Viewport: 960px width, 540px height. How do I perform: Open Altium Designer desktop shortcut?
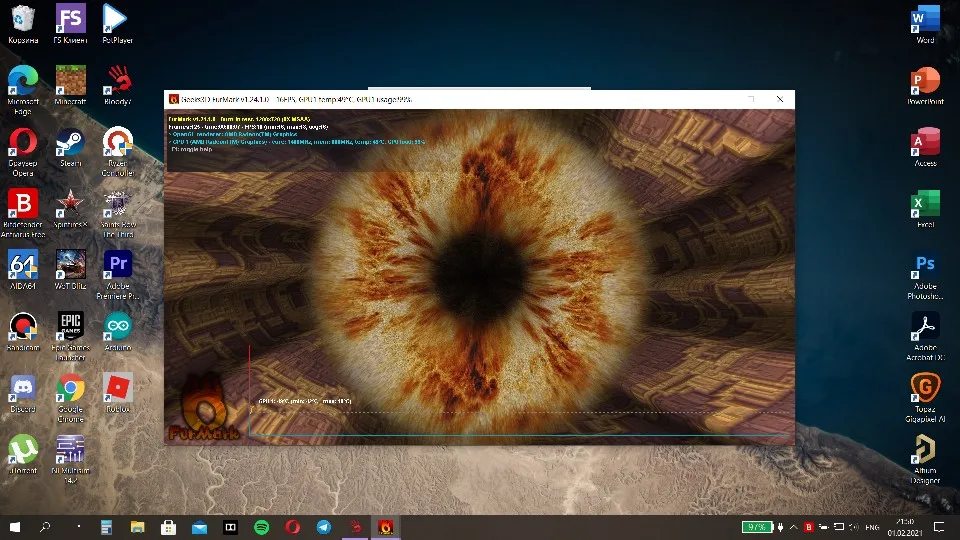pos(925,459)
